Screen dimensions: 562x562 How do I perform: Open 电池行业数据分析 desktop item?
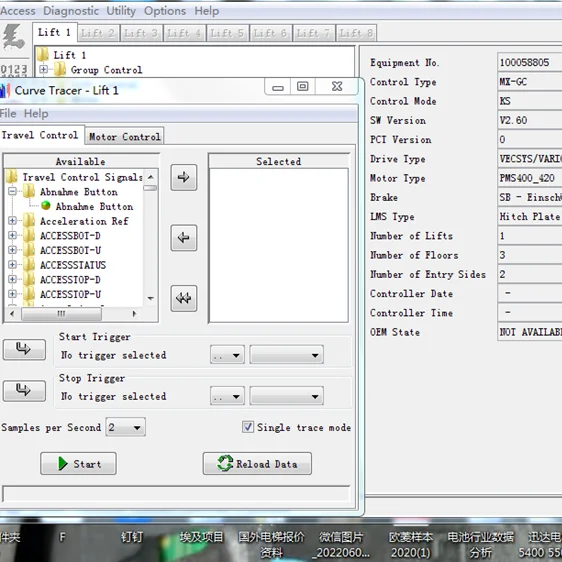pos(480,544)
